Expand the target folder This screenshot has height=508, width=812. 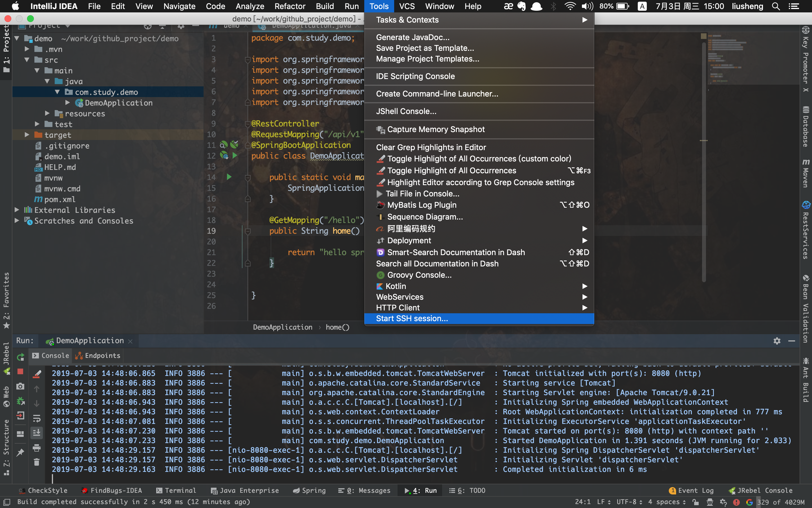click(x=27, y=135)
